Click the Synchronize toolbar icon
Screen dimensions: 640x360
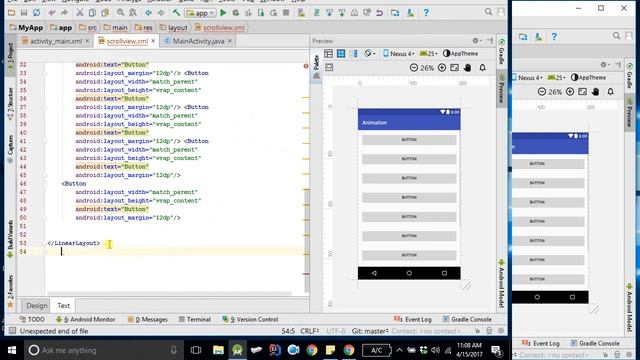(x=36, y=13)
